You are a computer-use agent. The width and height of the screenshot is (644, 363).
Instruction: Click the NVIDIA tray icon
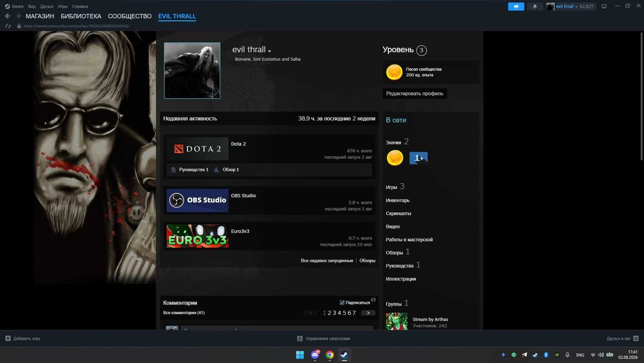coord(556,355)
